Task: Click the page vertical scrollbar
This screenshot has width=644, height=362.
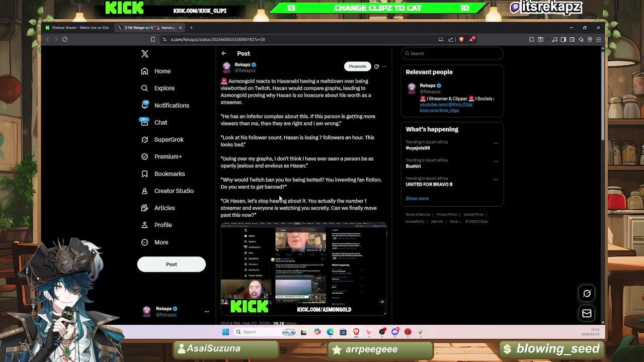Action: pyautogui.click(x=602, y=96)
